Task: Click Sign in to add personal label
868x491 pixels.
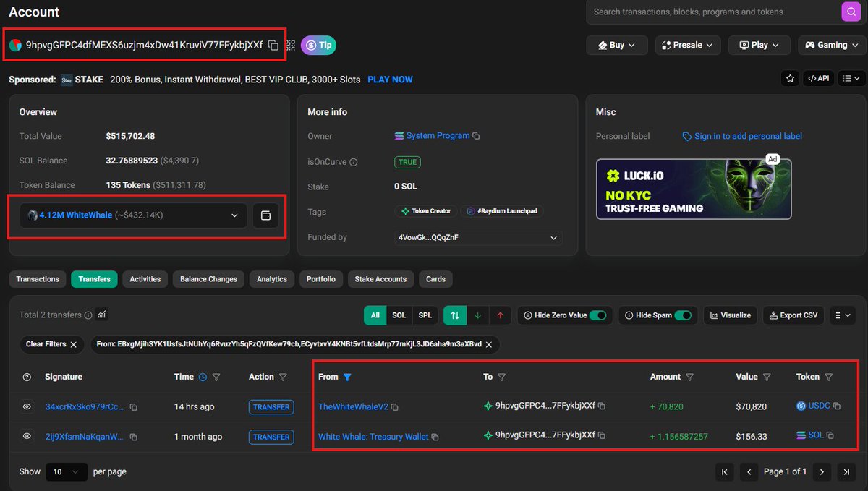Action: click(748, 136)
